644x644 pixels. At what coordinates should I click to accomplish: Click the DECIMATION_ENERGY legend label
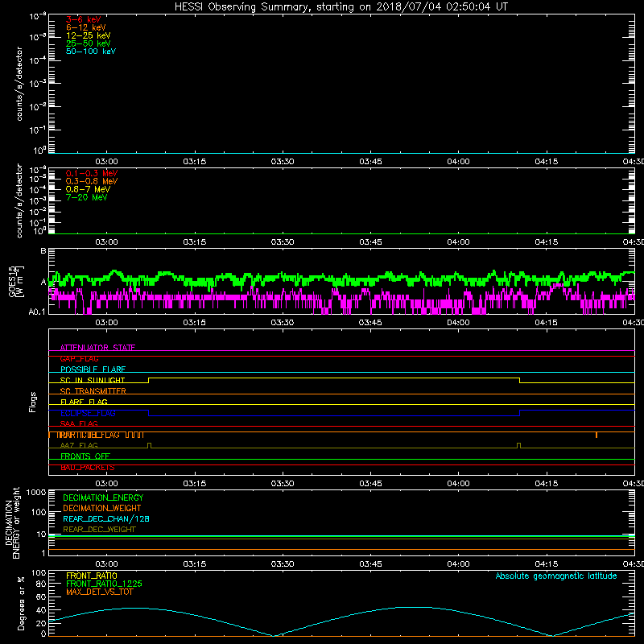[x=103, y=497]
